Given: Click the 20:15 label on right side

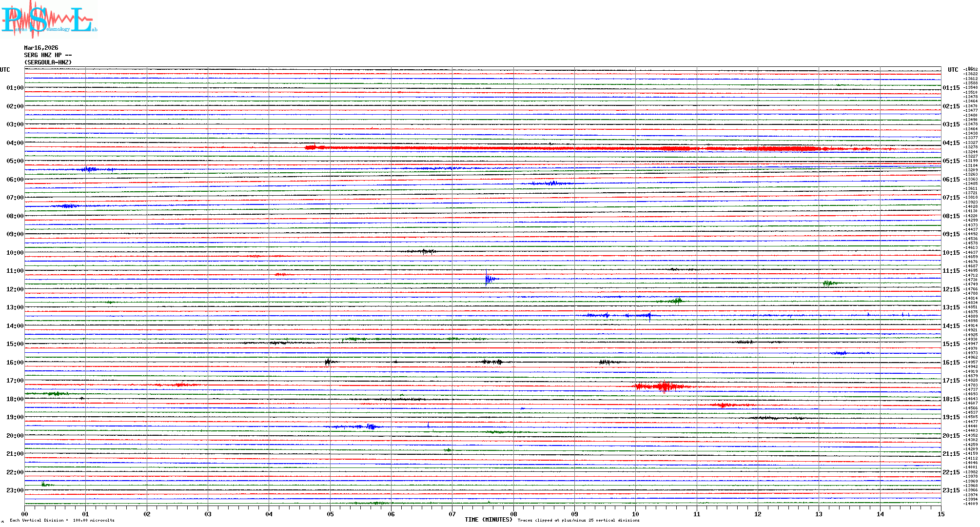Looking at the screenshot, I should click(x=951, y=436).
